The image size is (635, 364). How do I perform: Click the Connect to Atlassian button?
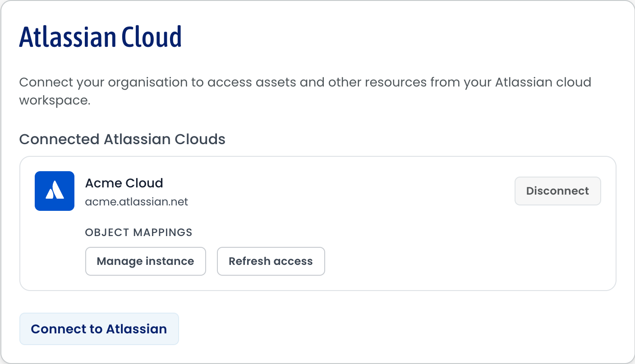(x=99, y=329)
